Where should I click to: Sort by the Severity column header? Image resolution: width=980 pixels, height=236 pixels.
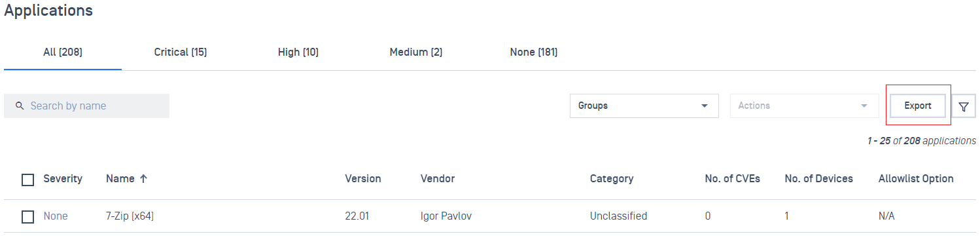pyautogui.click(x=63, y=178)
